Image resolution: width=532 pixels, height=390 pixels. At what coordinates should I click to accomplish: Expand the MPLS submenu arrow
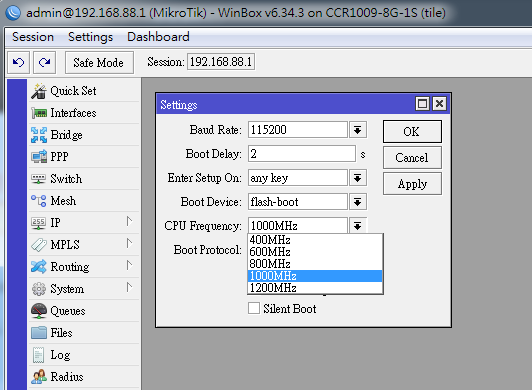pos(129,243)
